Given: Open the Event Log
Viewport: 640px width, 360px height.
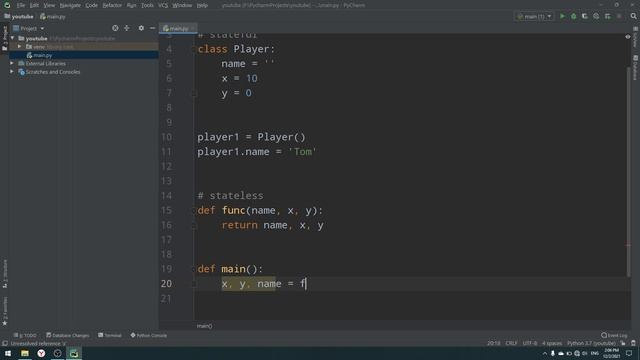Looking at the screenshot, I should point(614,336).
